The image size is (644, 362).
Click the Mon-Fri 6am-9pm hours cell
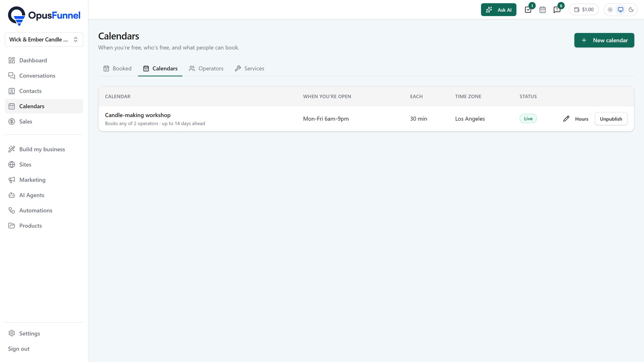(x=326, y=119)
